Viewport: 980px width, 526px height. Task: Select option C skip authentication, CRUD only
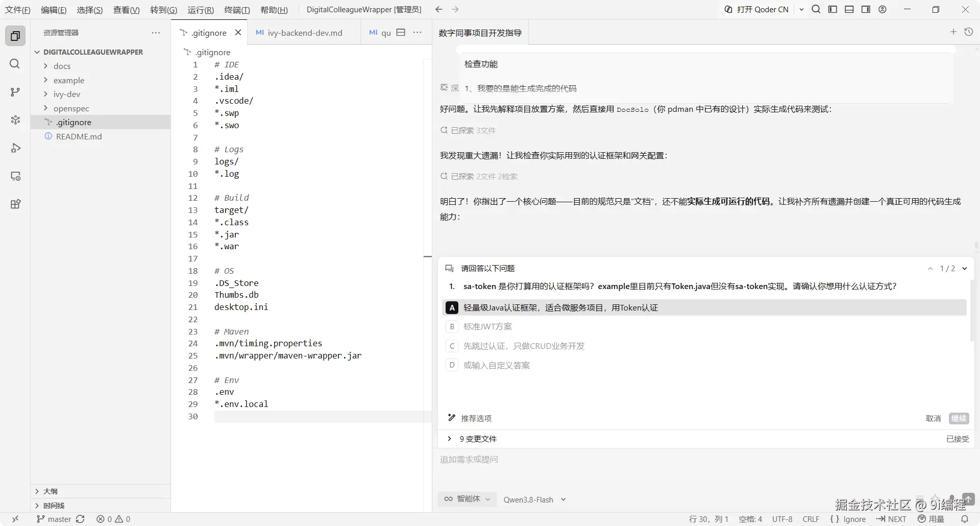705,346
